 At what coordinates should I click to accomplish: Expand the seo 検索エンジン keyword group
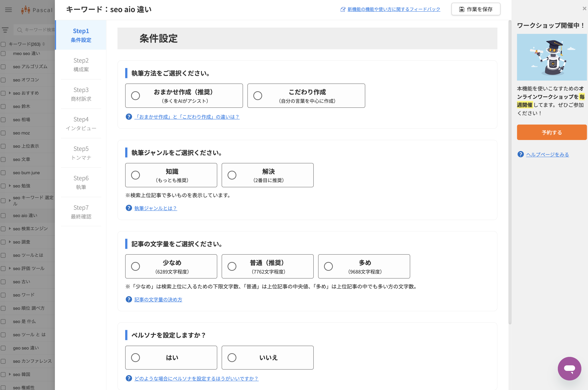point(10,229)
